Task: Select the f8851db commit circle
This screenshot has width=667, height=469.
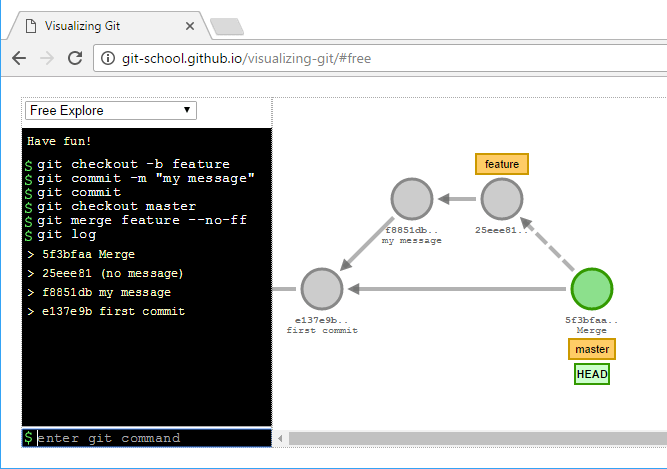Action: (x=412, y=199)
